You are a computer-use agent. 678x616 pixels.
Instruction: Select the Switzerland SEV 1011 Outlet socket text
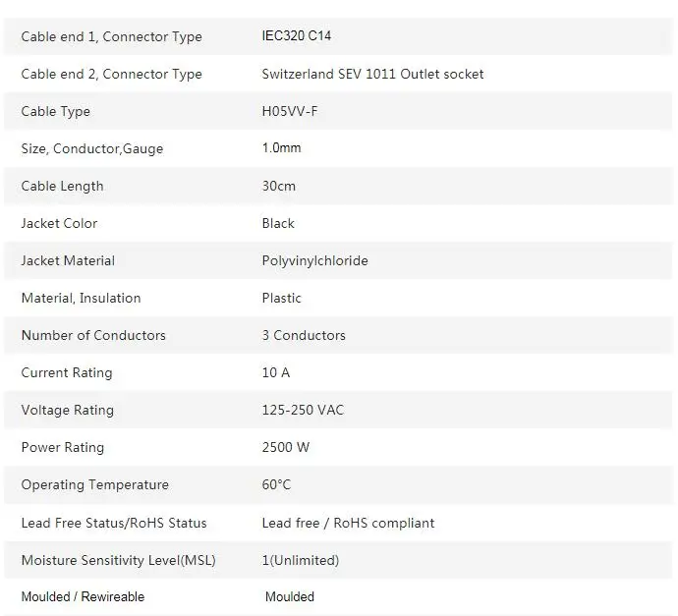coord(372,74)
